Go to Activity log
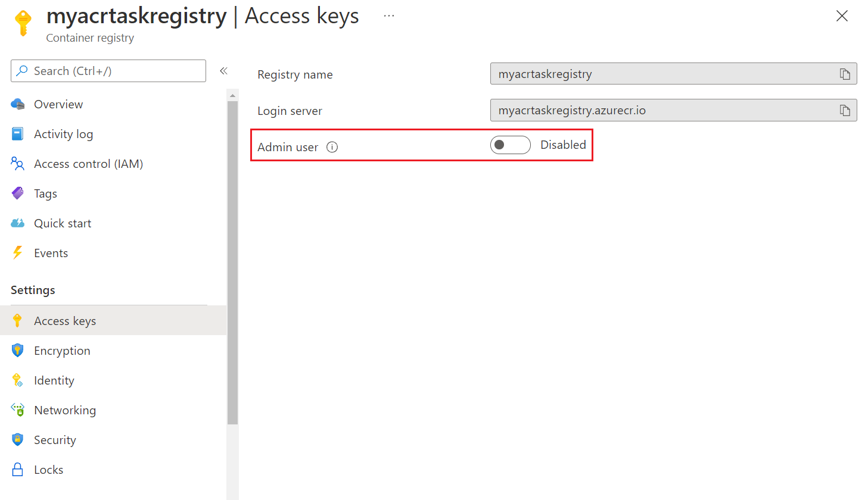Viewport: 868px width, 500px height. click(63, 134)
